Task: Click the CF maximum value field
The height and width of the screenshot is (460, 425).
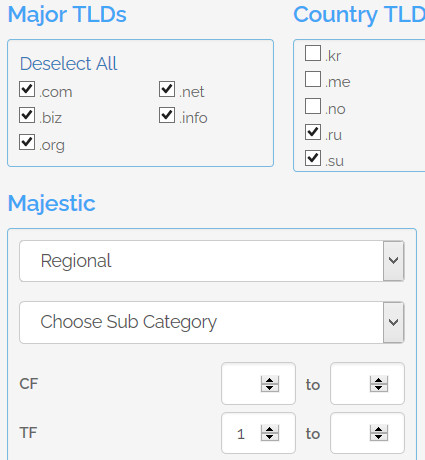Action: pyautogui.click(x=367, y=384)
